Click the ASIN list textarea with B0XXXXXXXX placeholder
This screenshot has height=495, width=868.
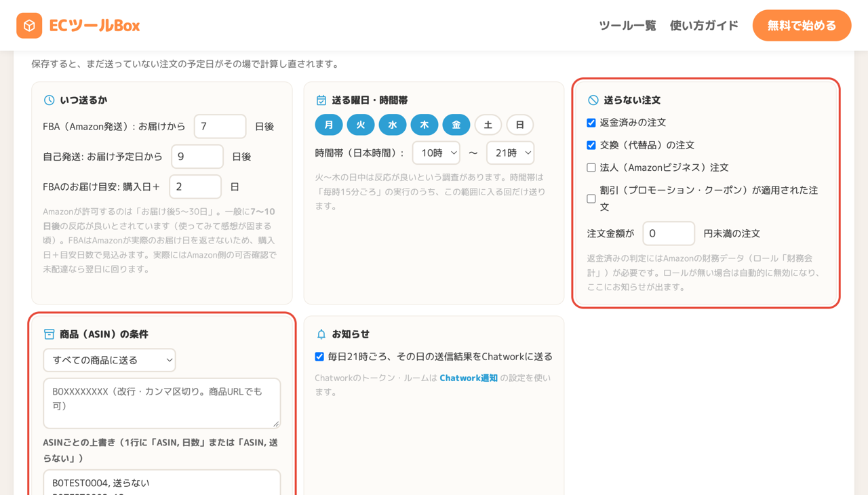pos(161,403)
